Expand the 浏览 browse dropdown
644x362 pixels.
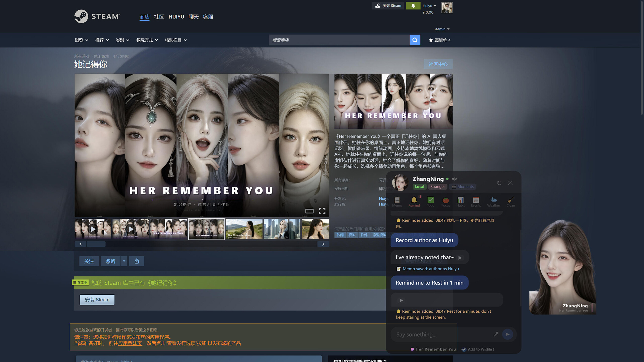pos(82,40)
